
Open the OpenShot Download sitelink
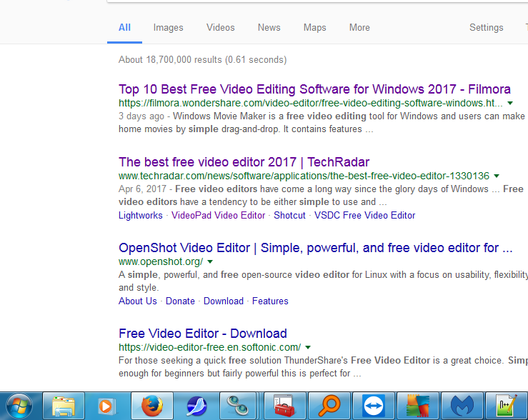point(224,301)
